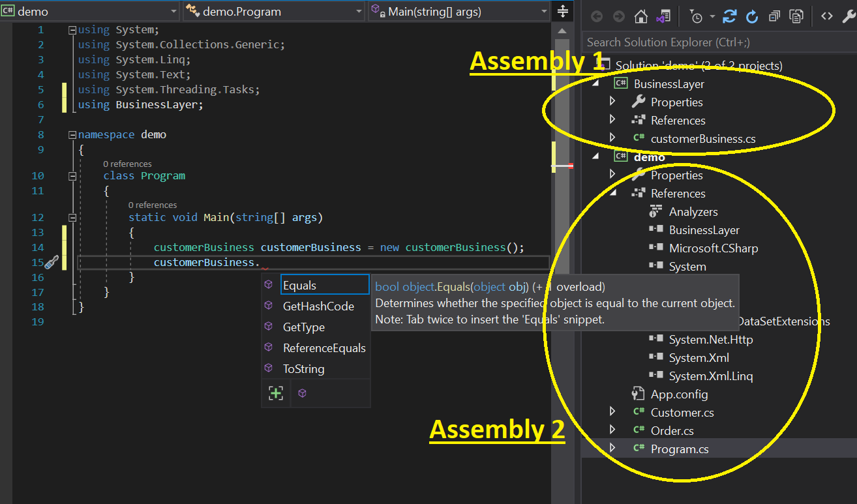Image resolution: width=857 pixels, height=504 pixels.
Task: Open View Code via the angle-brackets icon
Action: click(x=826, y=16)
